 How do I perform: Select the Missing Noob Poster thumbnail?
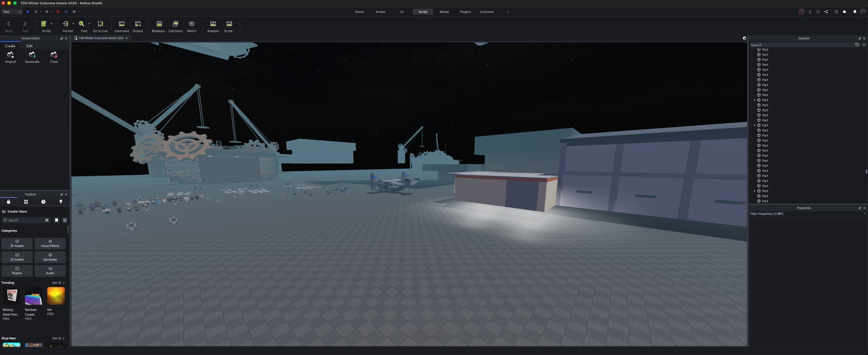tap(12, 296)
